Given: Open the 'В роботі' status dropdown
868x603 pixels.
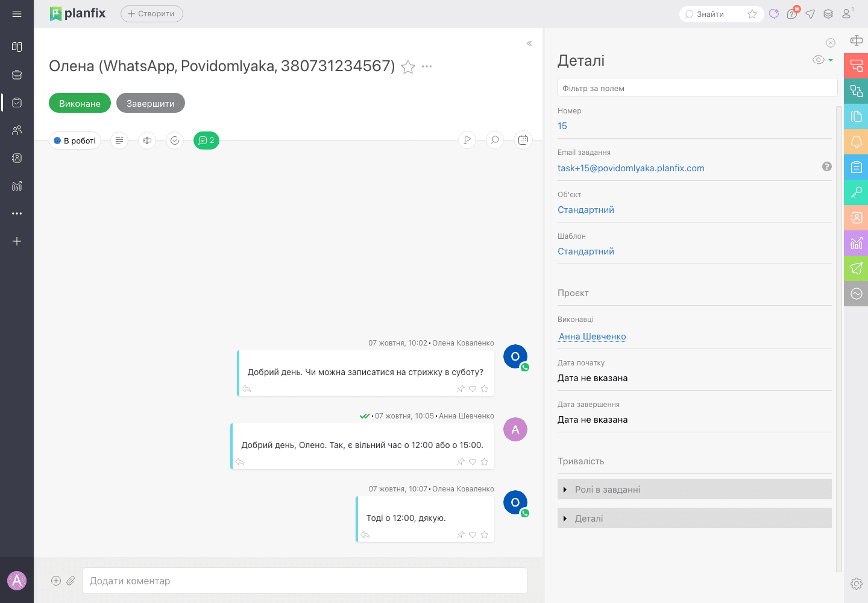Looking at the screenshot, I should point(75,140).
